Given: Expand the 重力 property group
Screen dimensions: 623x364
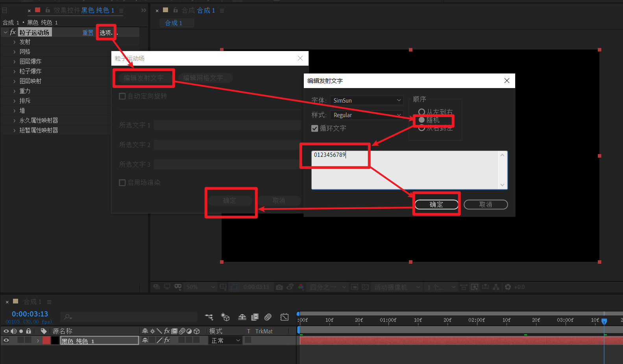Looking at the screenshot, I should [15, 91].
